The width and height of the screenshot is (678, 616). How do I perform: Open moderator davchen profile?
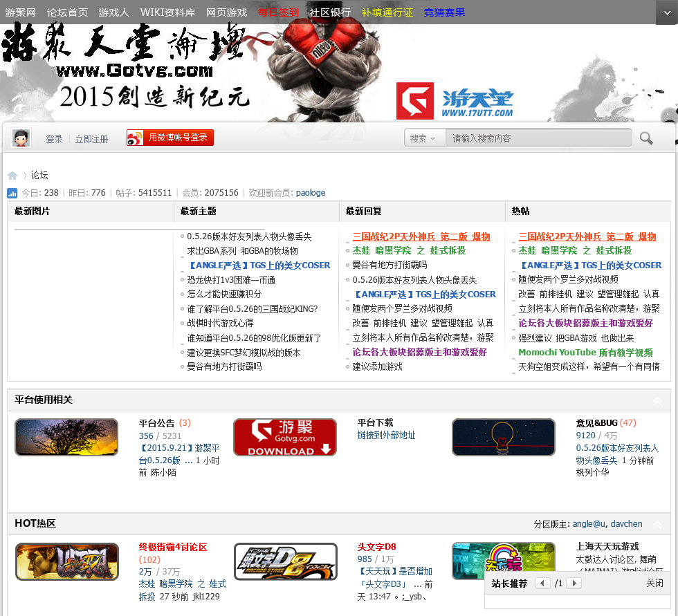pos(627,524)
